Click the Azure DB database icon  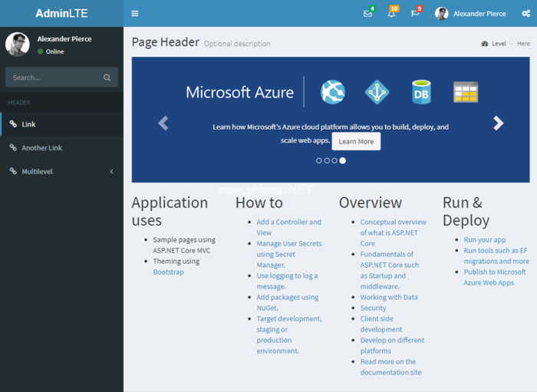pyautogui.click(x=421, y=92)
